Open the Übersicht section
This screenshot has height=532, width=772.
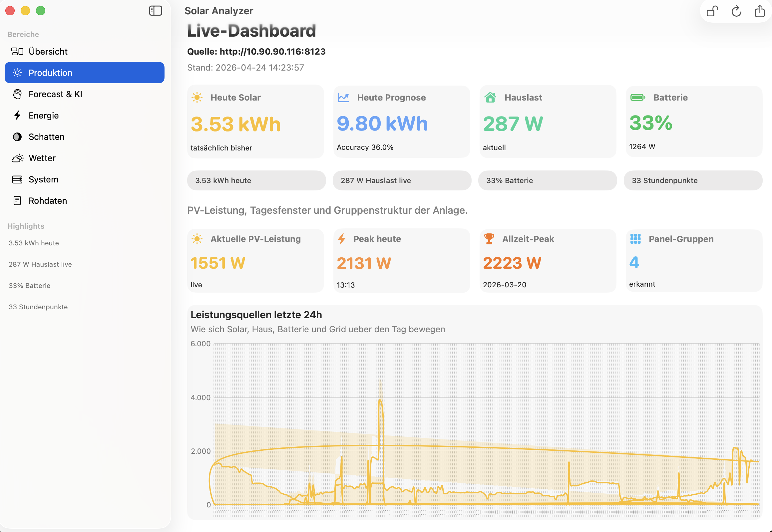pos(48,51)
